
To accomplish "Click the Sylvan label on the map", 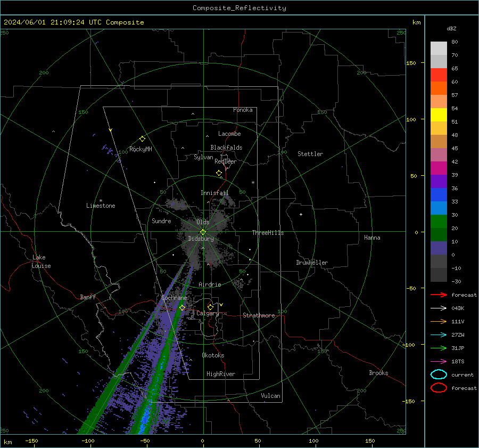I will [x=203, y=157].
